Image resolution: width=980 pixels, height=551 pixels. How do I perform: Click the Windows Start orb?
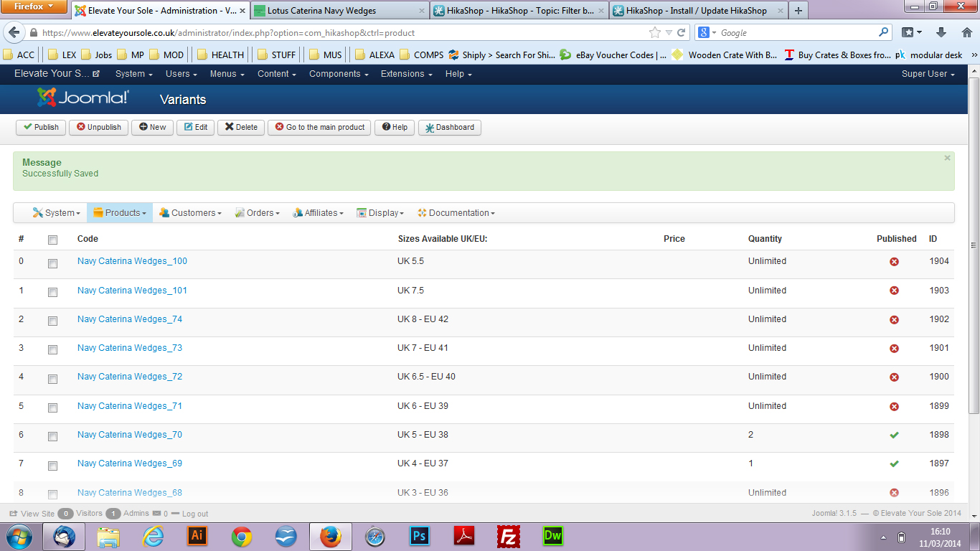[x=19, y=537]
